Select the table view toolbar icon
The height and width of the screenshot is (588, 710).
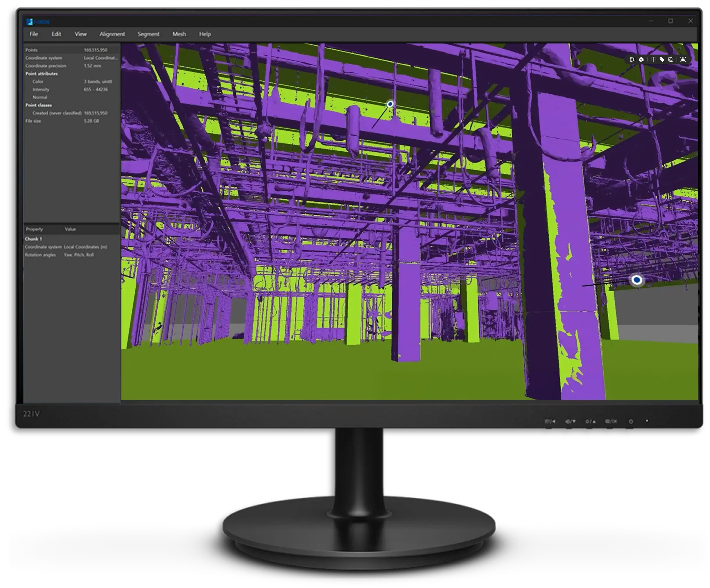pos(632,60)
